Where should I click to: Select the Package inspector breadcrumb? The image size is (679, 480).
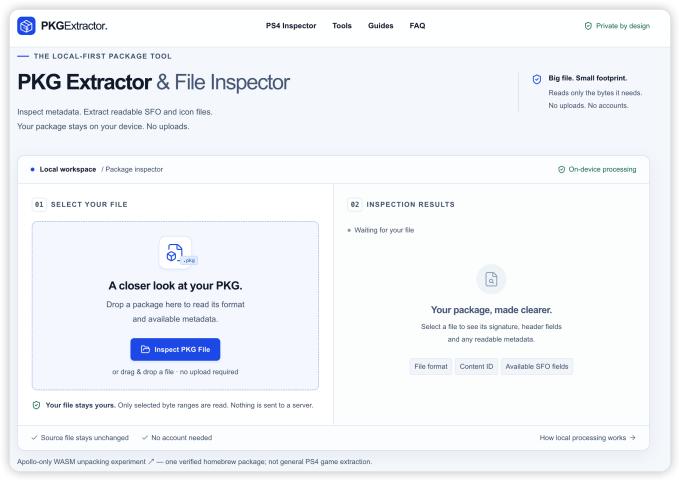(132, 169)
